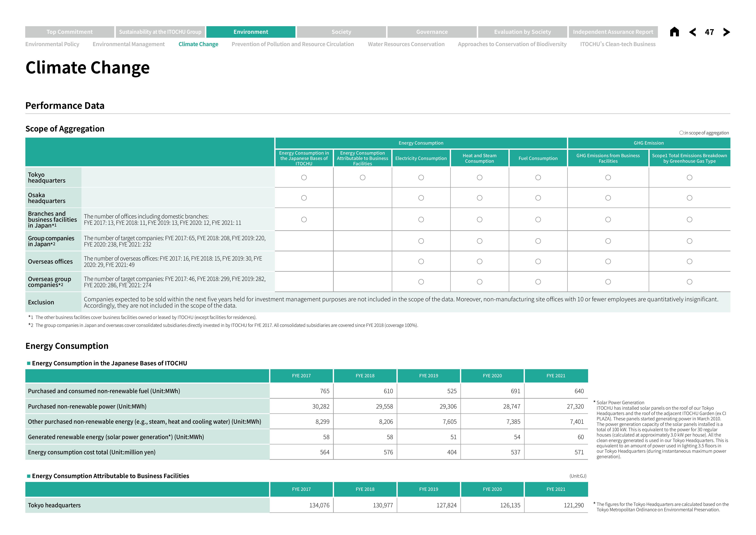
Task: Click the Solar Power Generation footnote
Action: tap(661, 430)
